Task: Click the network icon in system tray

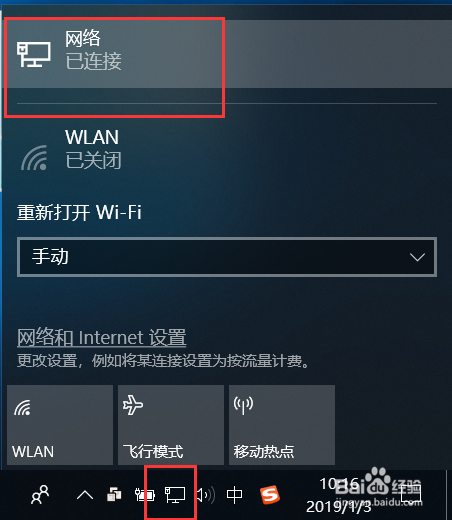Action: pos(175,494)
